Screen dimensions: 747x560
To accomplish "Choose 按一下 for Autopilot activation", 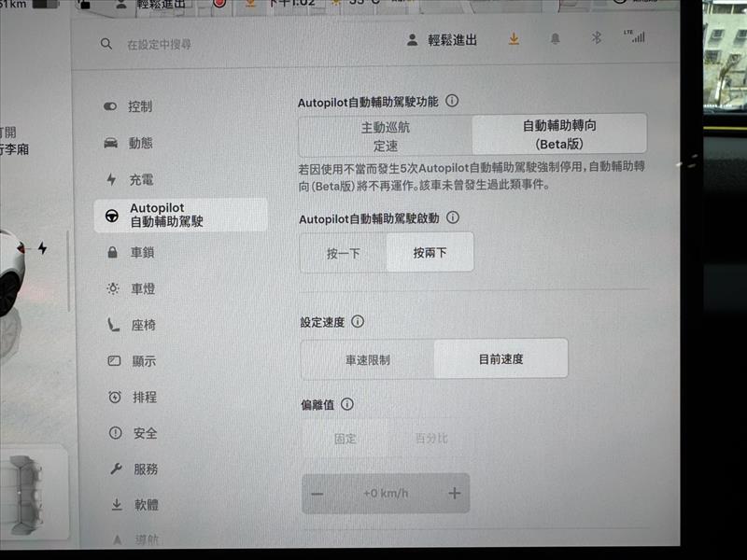I will (x=343, y=253).
